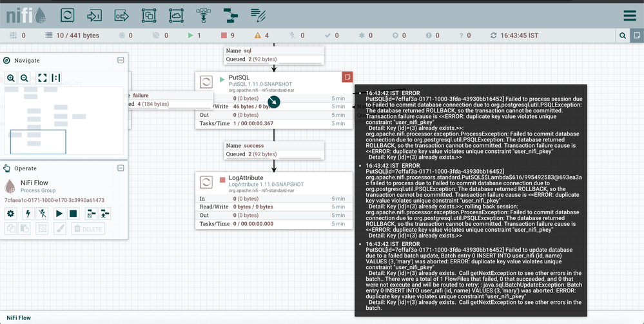Viewport: 644px width, 324px height.
Task: Select the Output Port toolbar icon
Action: pyautogui.click(x=122, y=15)
